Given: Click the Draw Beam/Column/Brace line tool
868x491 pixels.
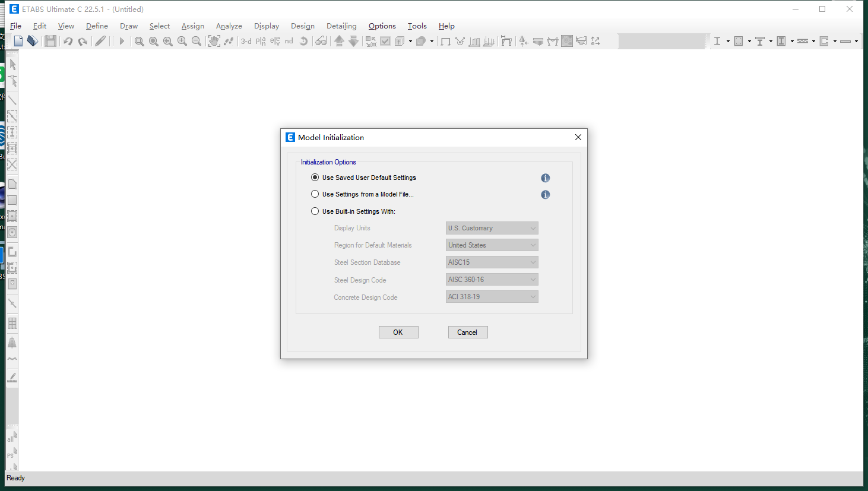Looking at the screenshot, I should click(12, 100).
